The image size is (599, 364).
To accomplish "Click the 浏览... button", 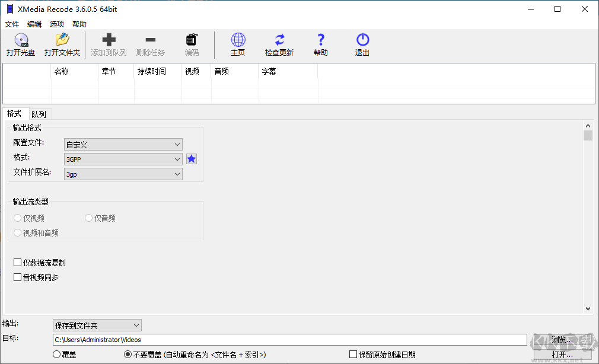I will click(x=562, y=340).
